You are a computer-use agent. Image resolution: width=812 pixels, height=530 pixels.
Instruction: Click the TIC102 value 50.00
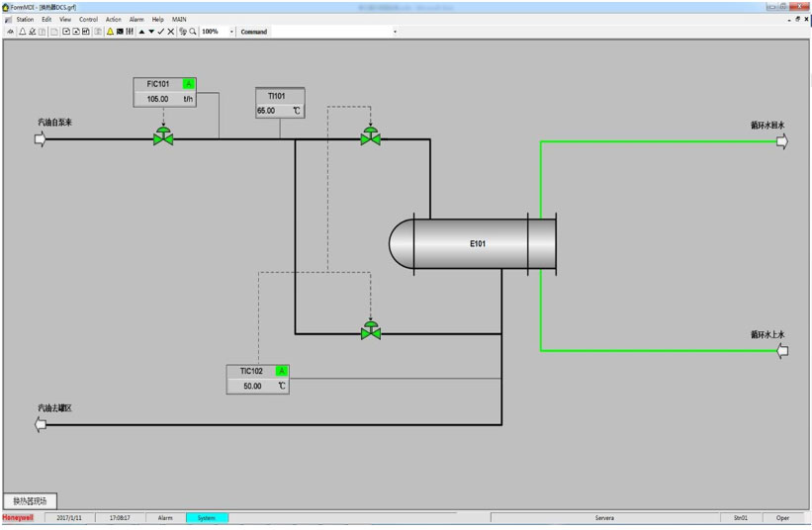[x=252, y=386]
